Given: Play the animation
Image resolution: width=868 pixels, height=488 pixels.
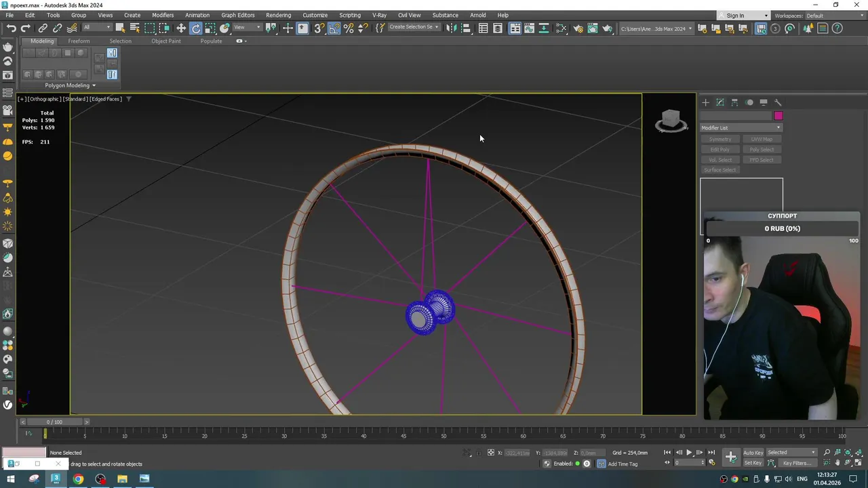Looking at the screenshot, I should (689, 452).
